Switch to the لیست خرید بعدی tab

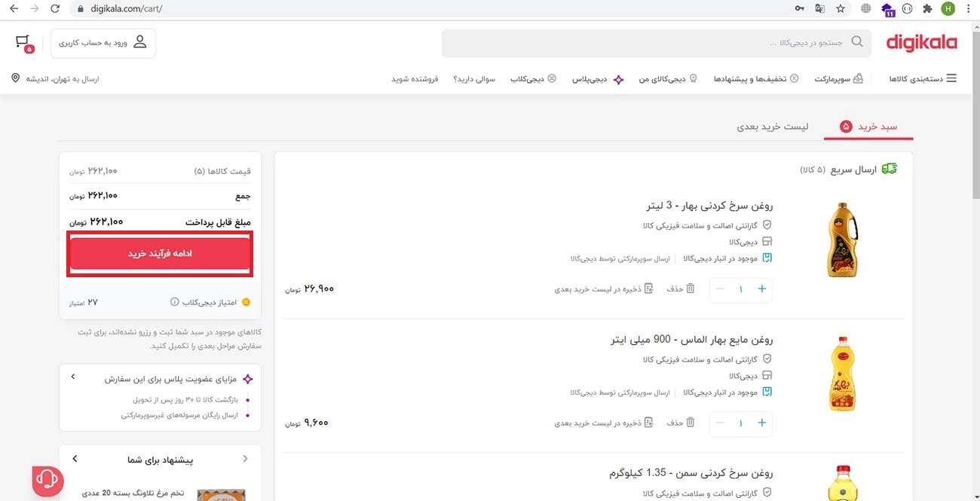pos(773,127)
